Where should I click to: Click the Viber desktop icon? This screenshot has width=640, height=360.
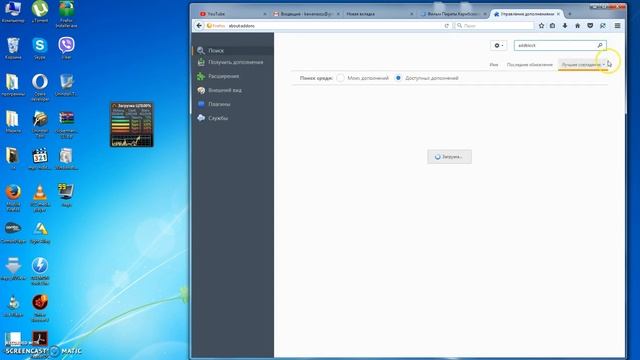click(x=66, y=48)
